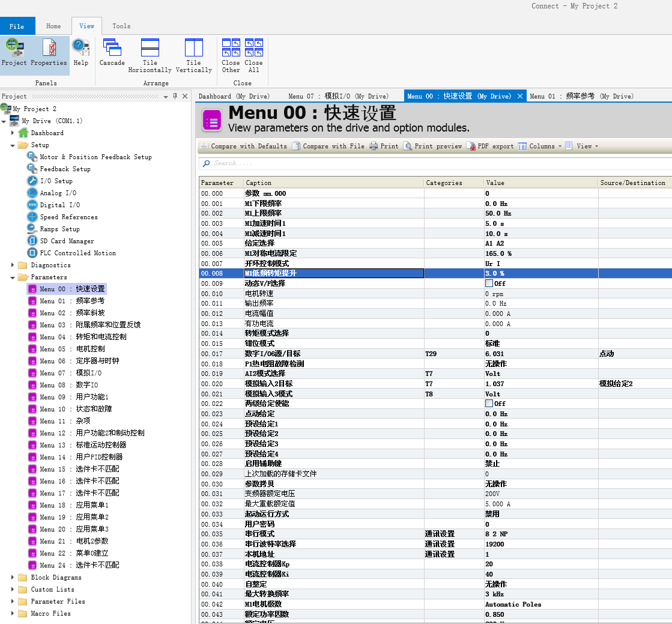Toggle the 动态V/F选择 Off checkbox
The width and height of the screenshot is (672, 624).
pyautogui.click(x=489, y=283)
